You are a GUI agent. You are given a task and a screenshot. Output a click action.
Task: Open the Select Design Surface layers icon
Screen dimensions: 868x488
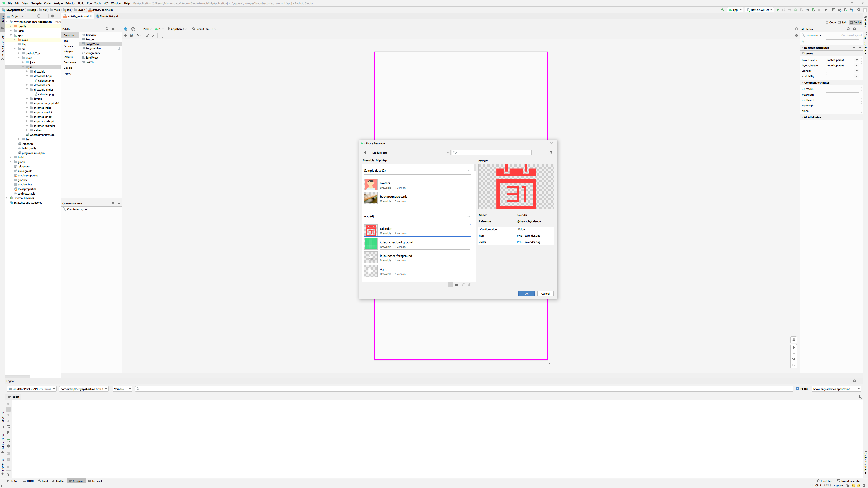click(x=126, y=29)
